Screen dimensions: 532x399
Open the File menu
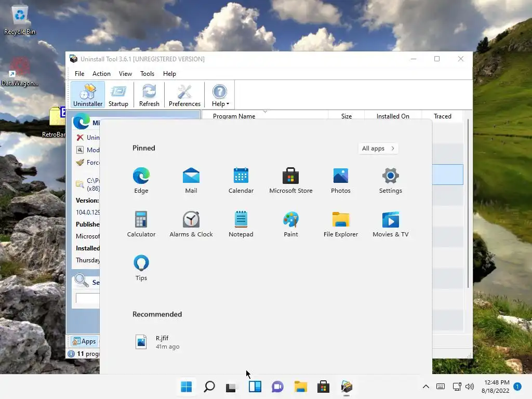point(79,74)
